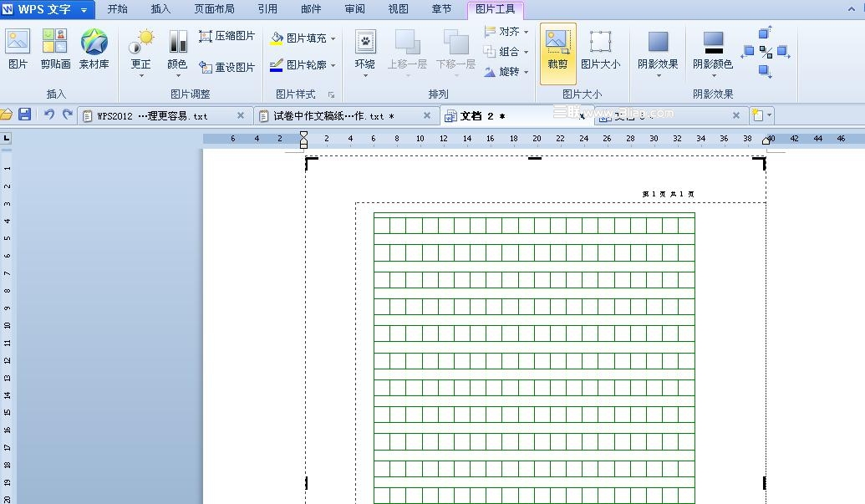Open the 旋转 rotate dropdown
The image size is (865, 504).
tap(506, 72)
